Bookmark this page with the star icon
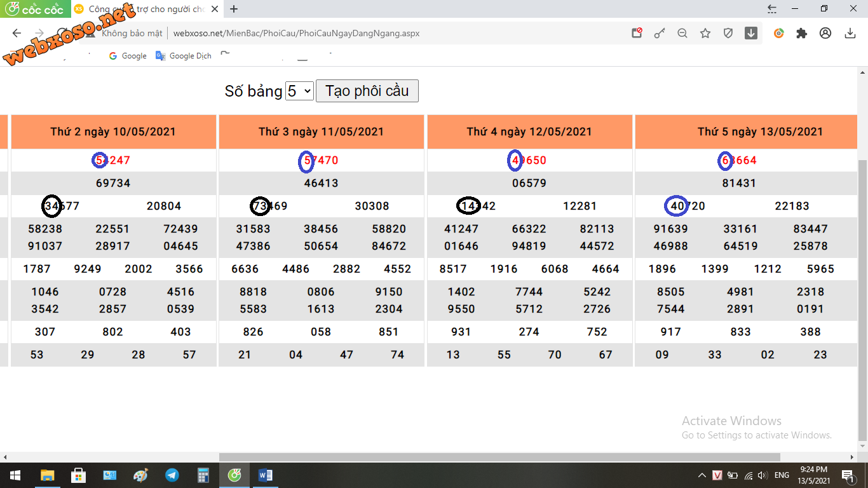868x488 pixels. (x=705, y=34)
